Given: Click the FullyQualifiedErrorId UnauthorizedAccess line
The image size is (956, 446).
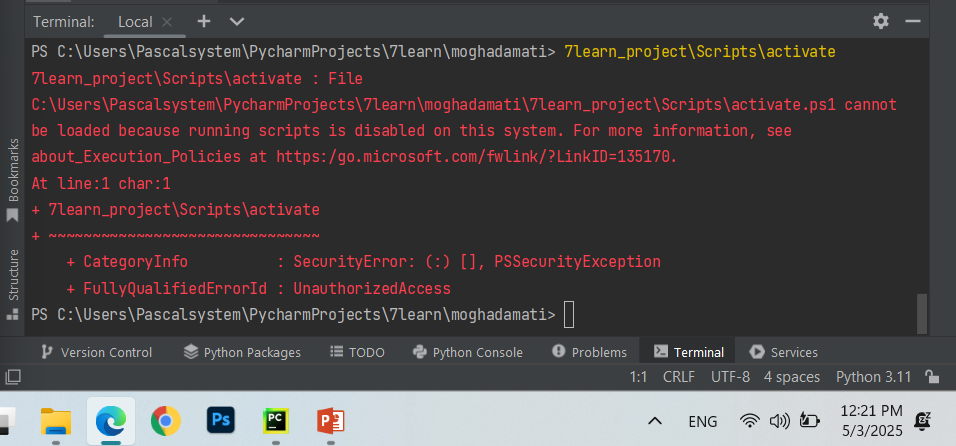Looking at the screenshot, I should tap(258, 288).
